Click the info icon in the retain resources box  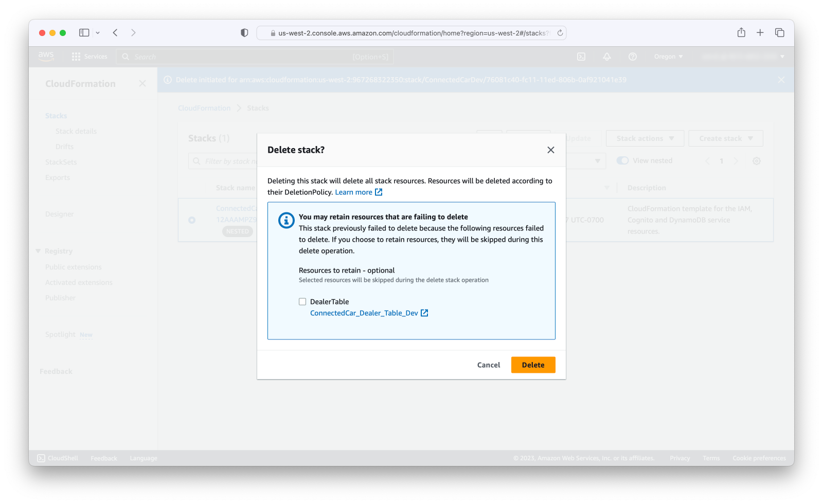click(x=286, y=220)
